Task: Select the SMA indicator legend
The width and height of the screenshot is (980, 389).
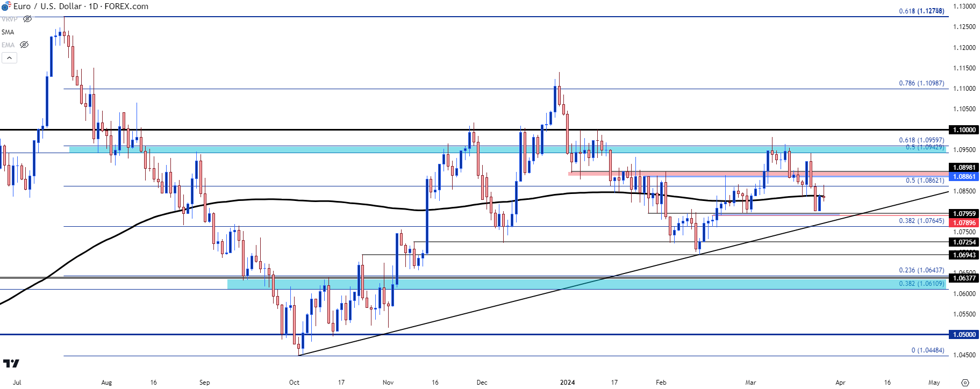Action: 8,32
